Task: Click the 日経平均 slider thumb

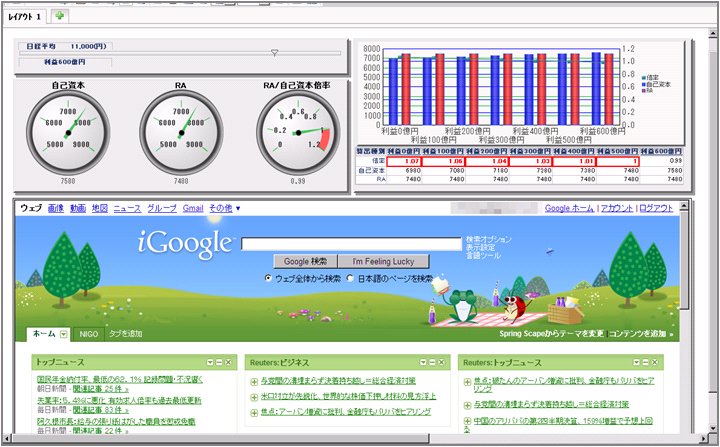Action: point(274,53)
